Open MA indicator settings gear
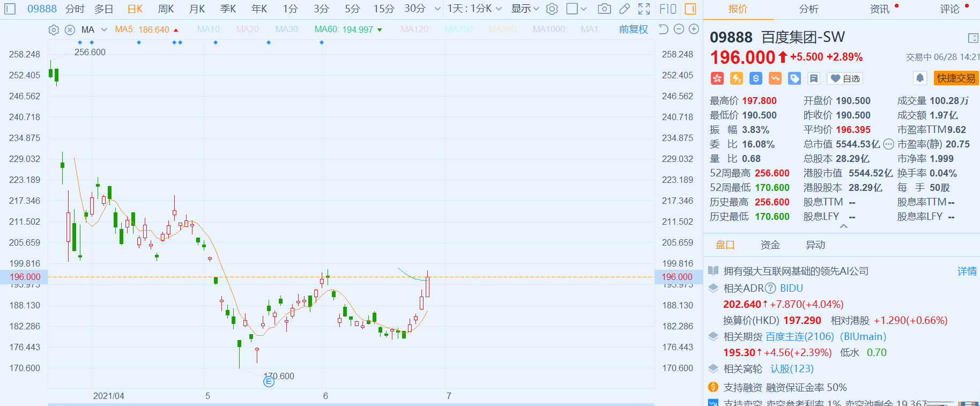 pos(54,30)
